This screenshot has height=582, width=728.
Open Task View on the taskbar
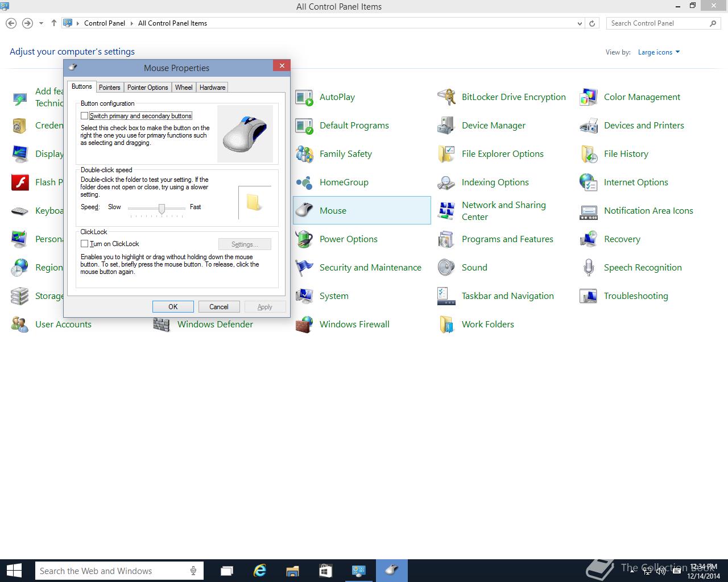[x=227, y=571]
